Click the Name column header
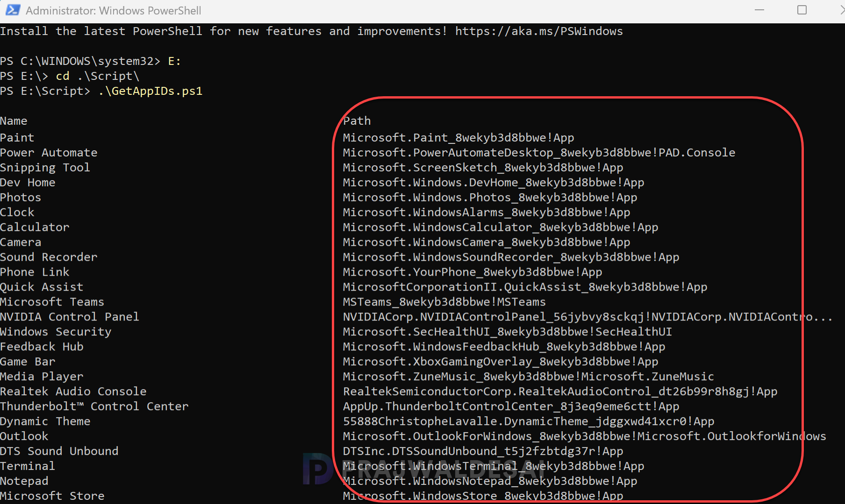The height and width of the screenshot is (504, 845). [14, 121]
